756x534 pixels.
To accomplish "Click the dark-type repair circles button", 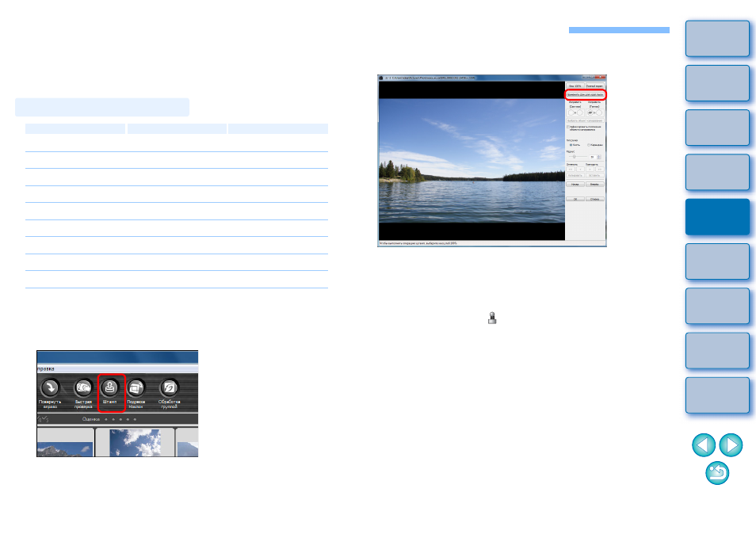I will [x=594, y=113].
